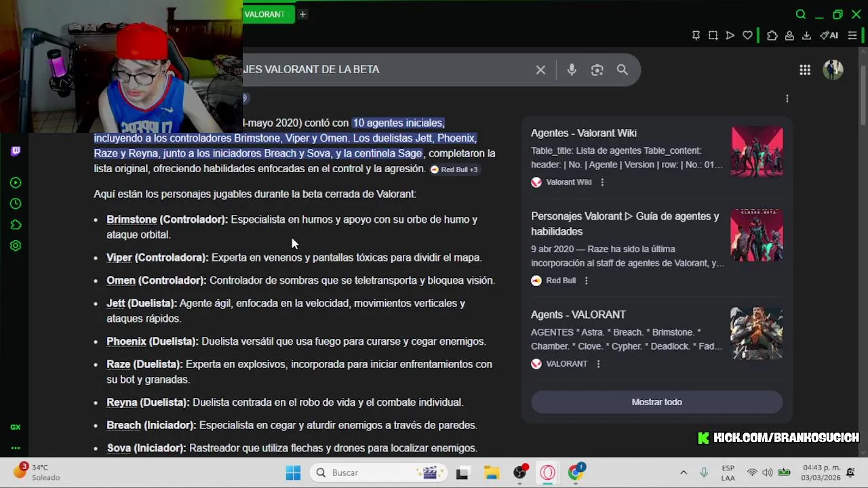Add page to bookmarks with heart icon
868x488 pixels.
747,35
